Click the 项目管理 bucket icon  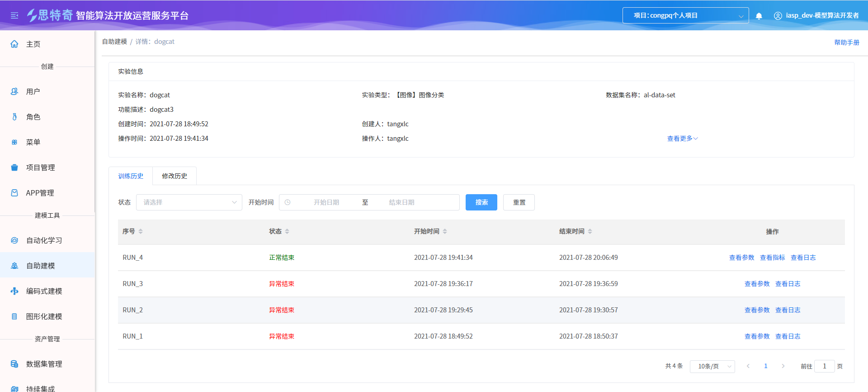click(14, 167)
